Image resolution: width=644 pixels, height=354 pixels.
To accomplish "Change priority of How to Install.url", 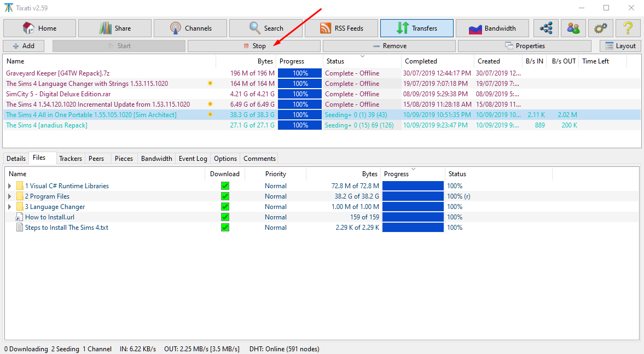I will pyautogui.click(x=276, y=217).
